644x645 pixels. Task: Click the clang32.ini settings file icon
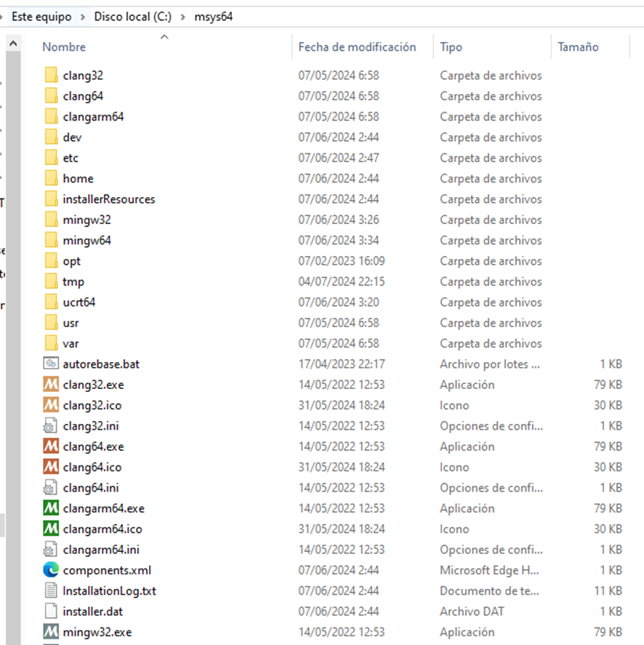coord(51,426)
